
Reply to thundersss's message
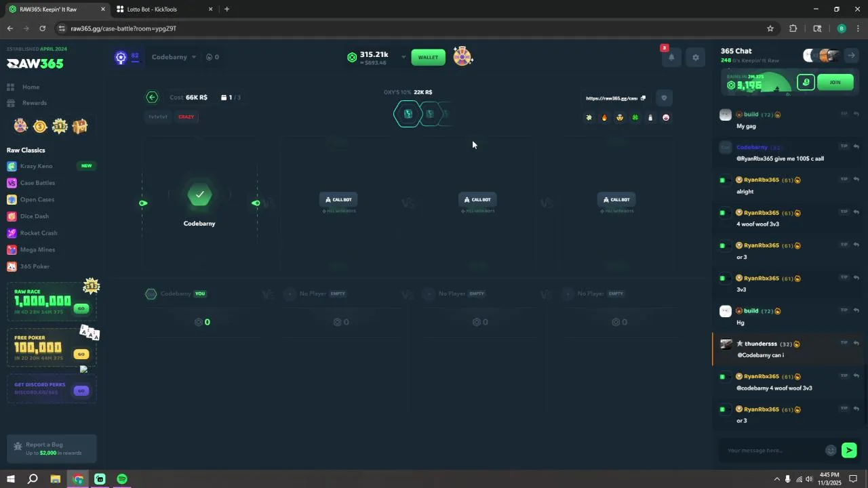tap(856, 343)
